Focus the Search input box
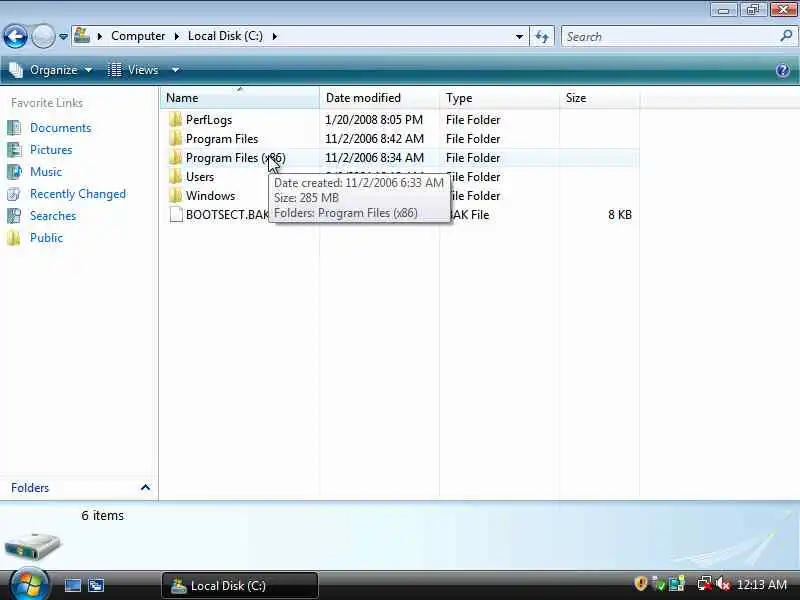Image resolution: width=800 pixels, height=600 pixels. tap(670, 37)
